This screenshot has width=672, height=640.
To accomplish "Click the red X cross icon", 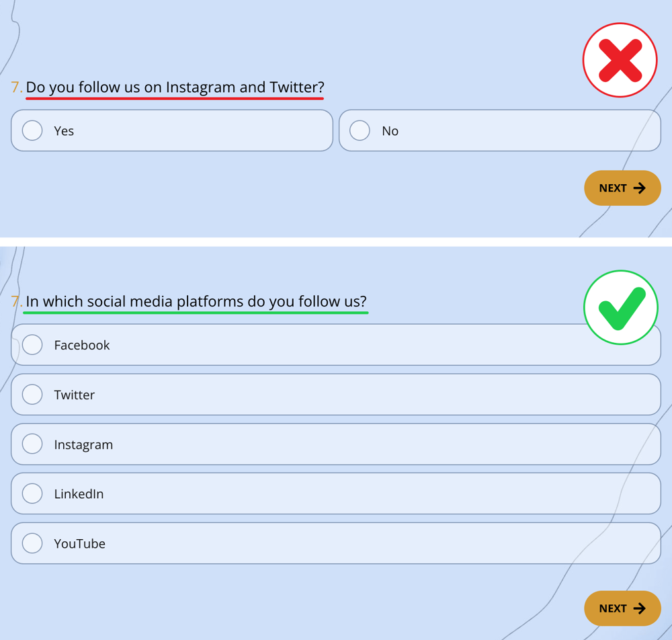I will (x=620, y=61).
